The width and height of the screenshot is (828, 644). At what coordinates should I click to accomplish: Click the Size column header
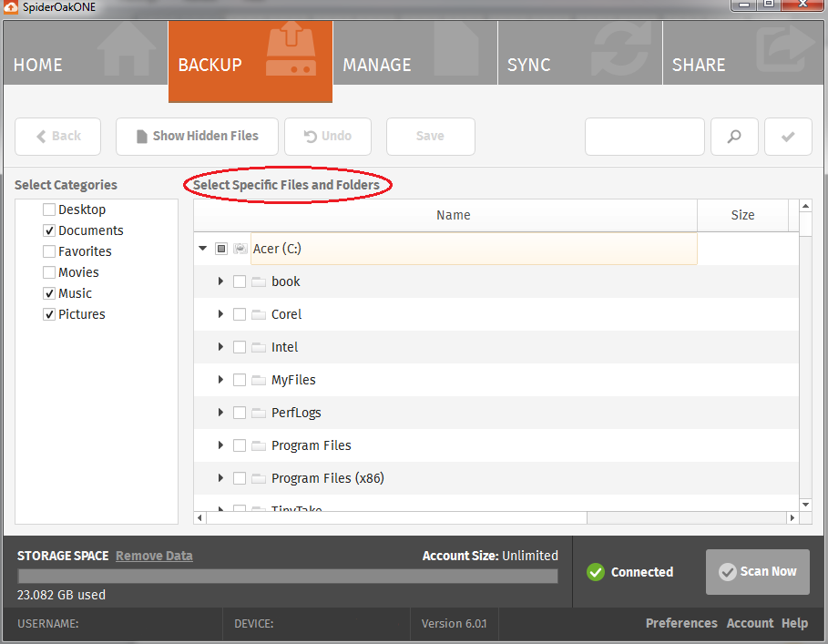(x=743, y=215)
